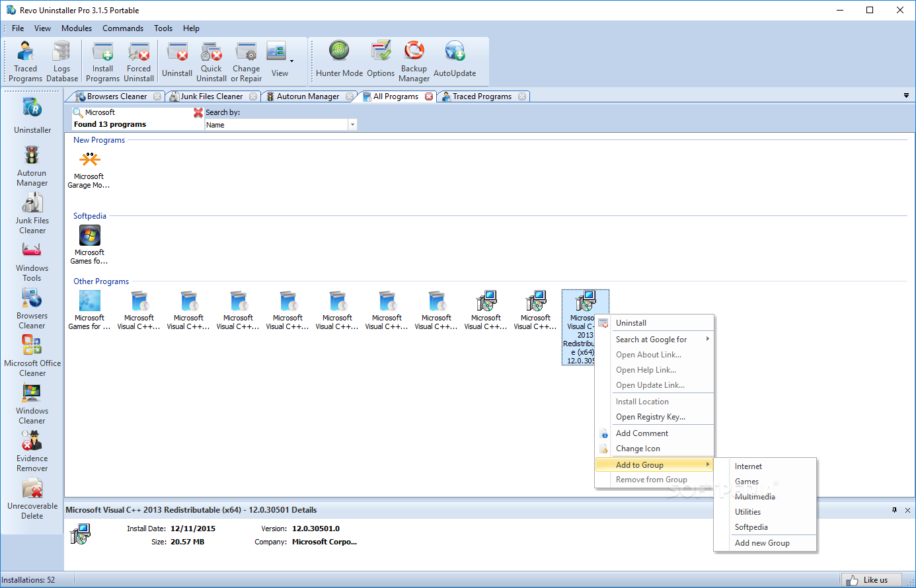Switch to the Junk Files Cleaner tab
Image resolution: width=916 pixels, height=588 pixels.
(x=211, y=96)
